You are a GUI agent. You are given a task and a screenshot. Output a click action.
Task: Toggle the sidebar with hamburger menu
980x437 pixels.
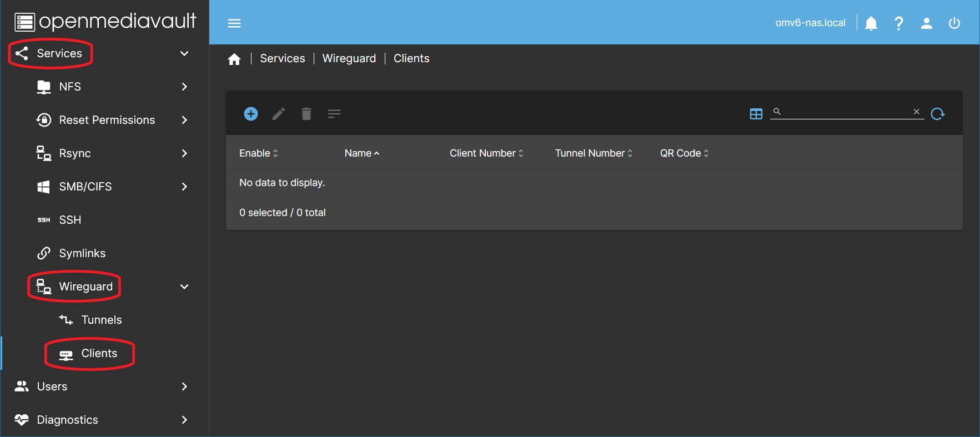click(234, 23)
